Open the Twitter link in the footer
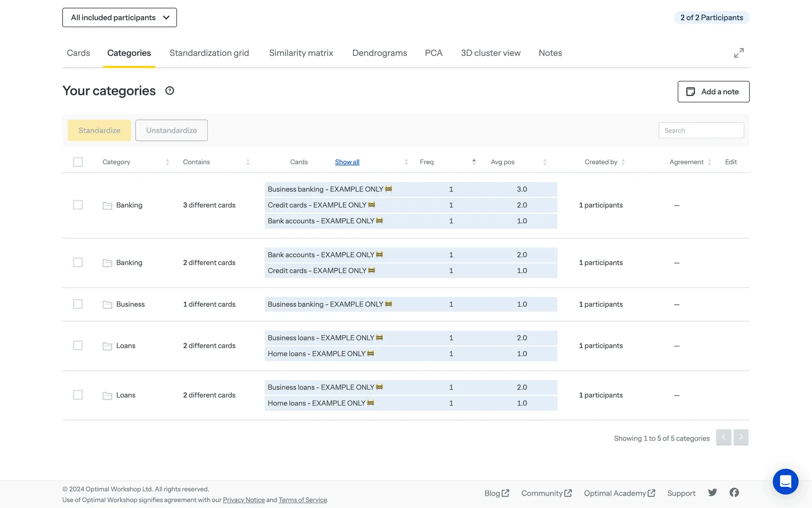812x508 pixels. tap(713, 492)
